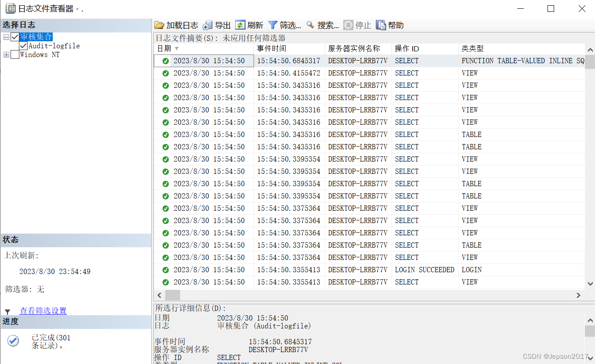Click the 事件时间 column header
Image resolution: width=595 pixels, height=364 pixels.
(290, 49)
